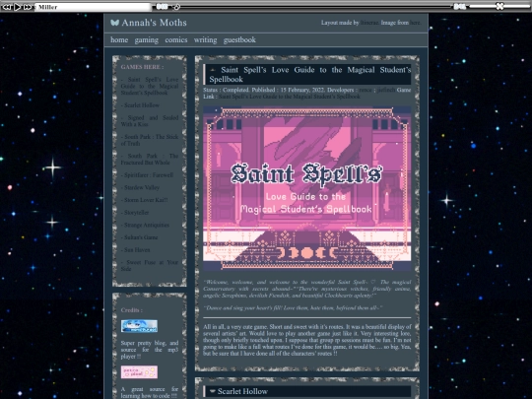Jump to Storm Lover Kai!! in sidebar

pos(144,200)
